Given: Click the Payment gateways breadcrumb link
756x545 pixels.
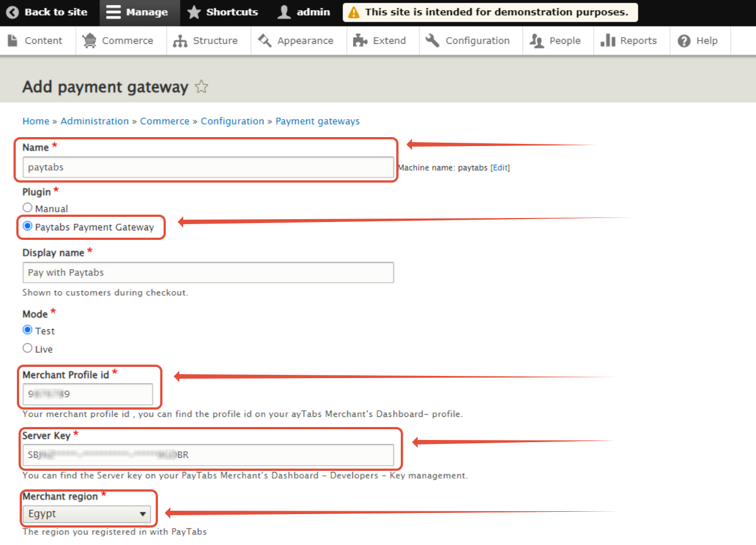Looking at the screenshot, I should tap(318, 121).
